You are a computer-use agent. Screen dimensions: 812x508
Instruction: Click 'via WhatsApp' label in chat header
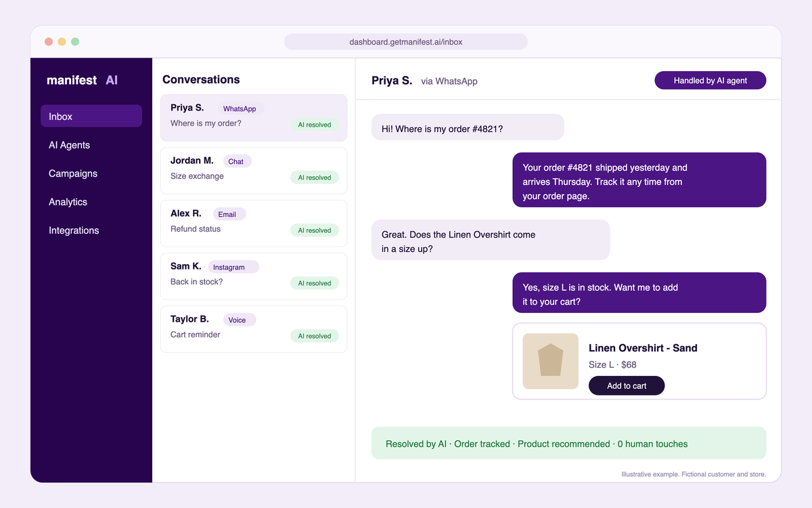[x=449, y=81]
